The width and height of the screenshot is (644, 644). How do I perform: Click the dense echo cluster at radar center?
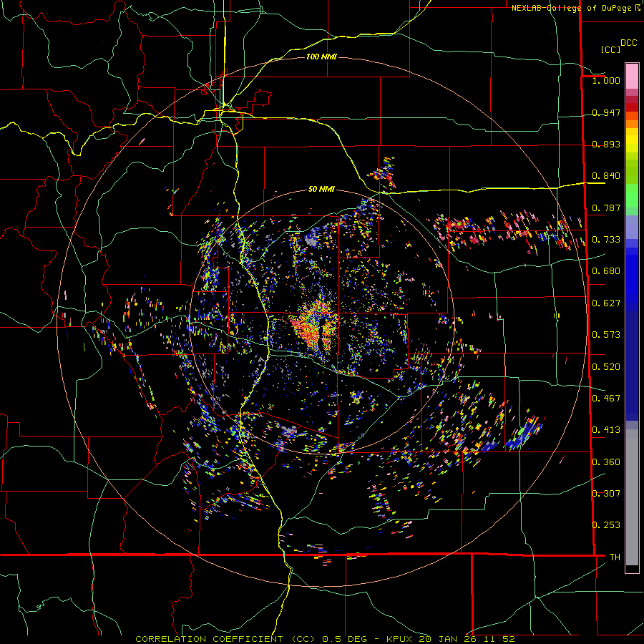tap(316, 328)
